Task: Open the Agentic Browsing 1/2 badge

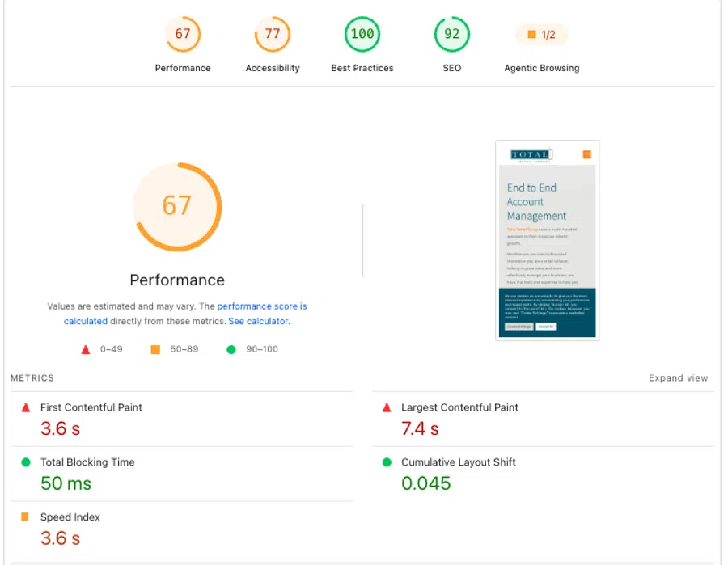Action: (541, 34)
